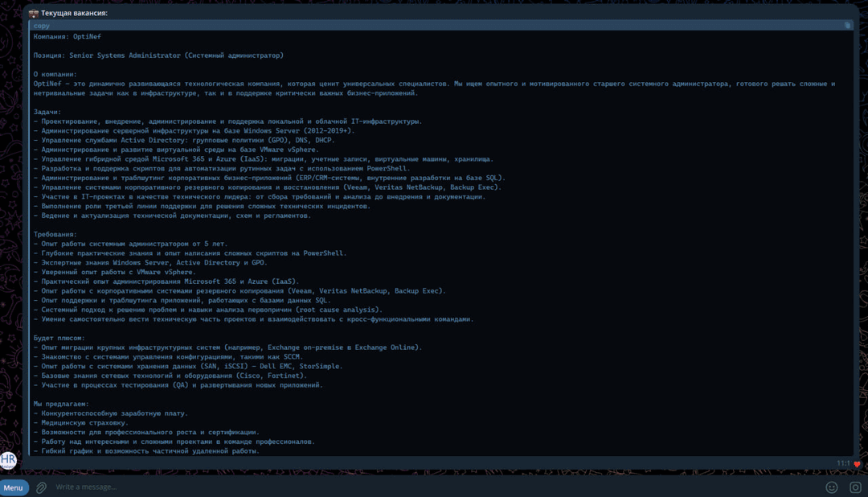
Task: Click the paragraph starting 'OptiNef — это динамично развивающаяся'
Action: 434,88
